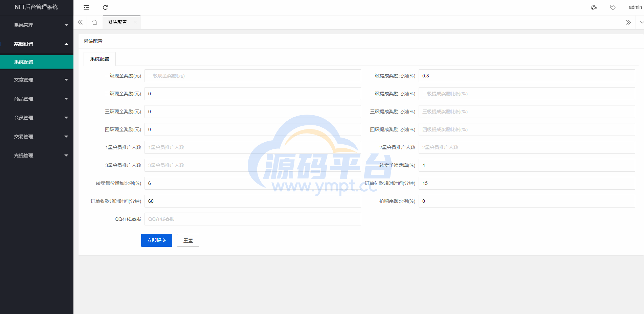Click the refresh page icon
The width and height of the screenshot is (644, 314).
pos(105,7)
